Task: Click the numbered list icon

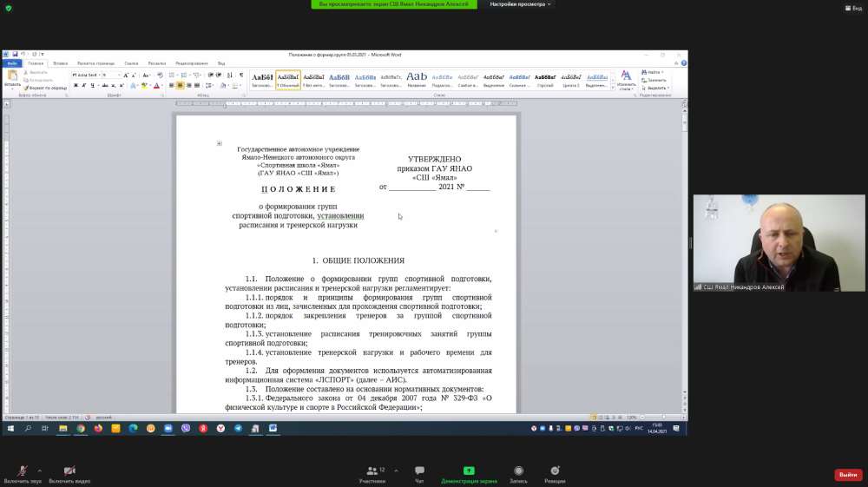Action: point(184,76)
